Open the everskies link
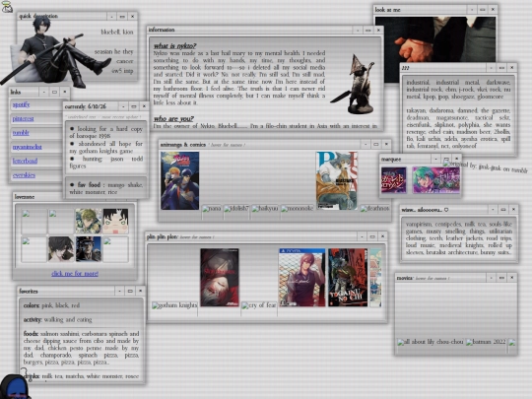Screen dimensions: 532x399 tap(24, 175)
